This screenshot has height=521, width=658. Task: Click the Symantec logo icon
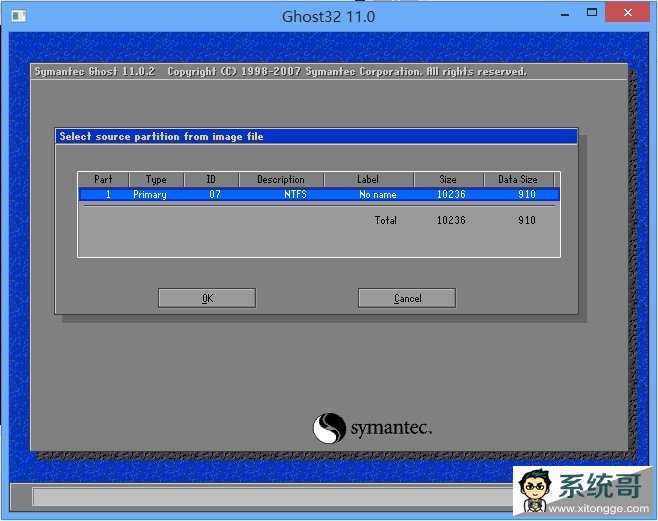[x=329, y=427]
